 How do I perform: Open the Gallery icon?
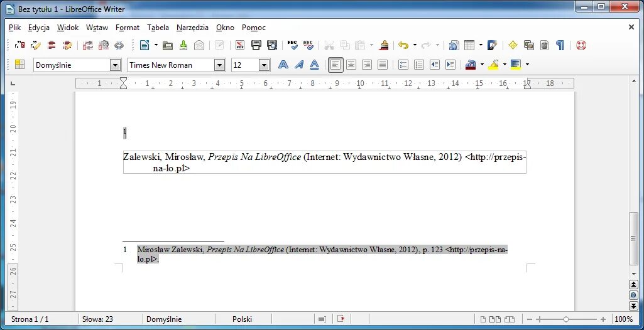click(x=529, y=45)
